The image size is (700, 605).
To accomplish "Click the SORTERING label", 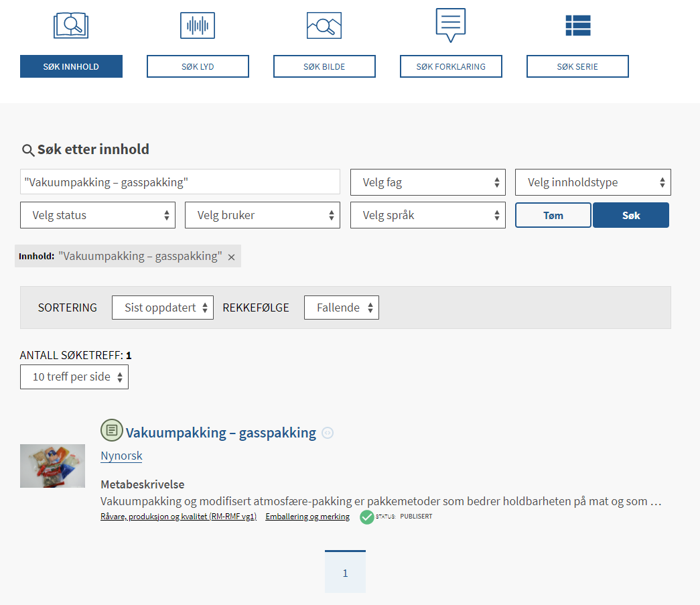I will click(x=68, y=308).
